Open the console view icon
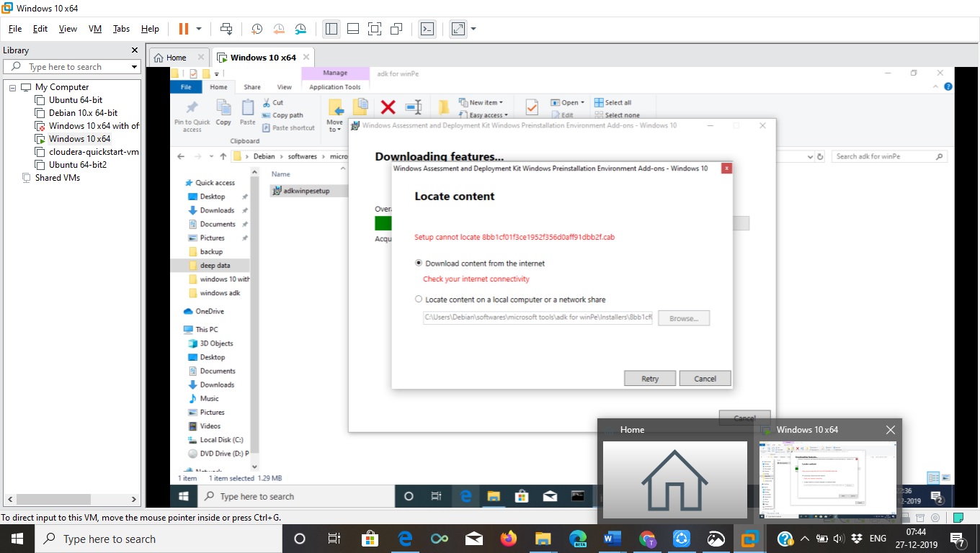This screenshot has width=980, height=553. coord(427,29)
